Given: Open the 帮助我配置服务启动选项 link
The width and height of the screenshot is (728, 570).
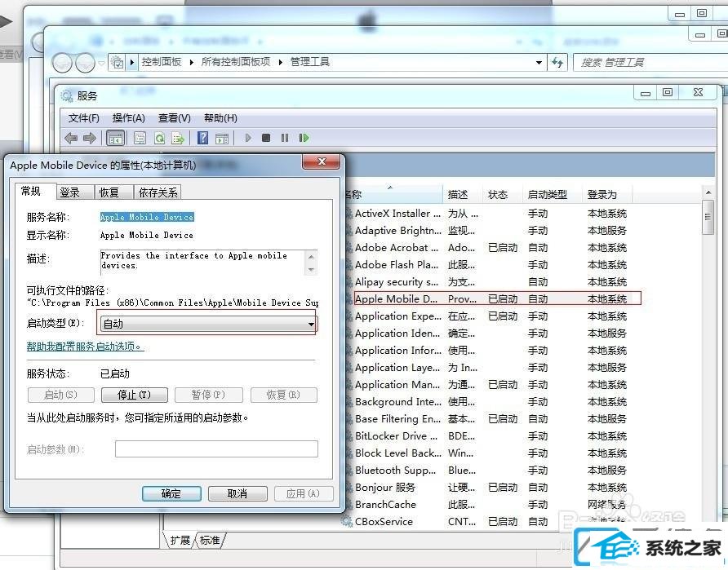Looking at the screenshot, I should (x=85, y=346).
